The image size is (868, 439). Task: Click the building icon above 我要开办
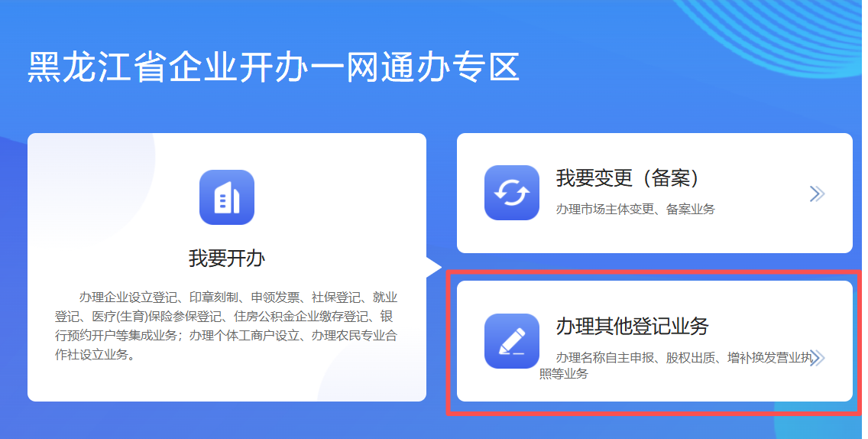[227, 197]
